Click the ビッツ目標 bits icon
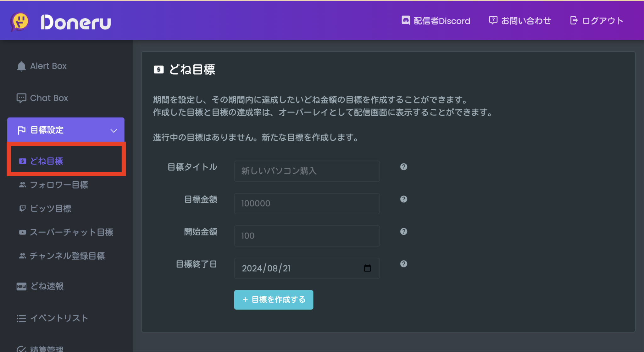 [22, 208]
